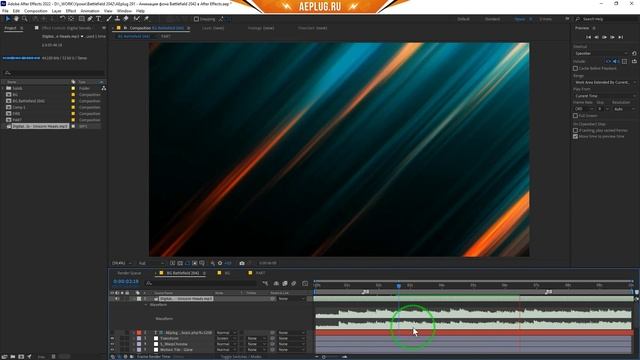
Task: Hide the third solid layer's eye icon
Action: pyautogui.click(x=112, y=344)
